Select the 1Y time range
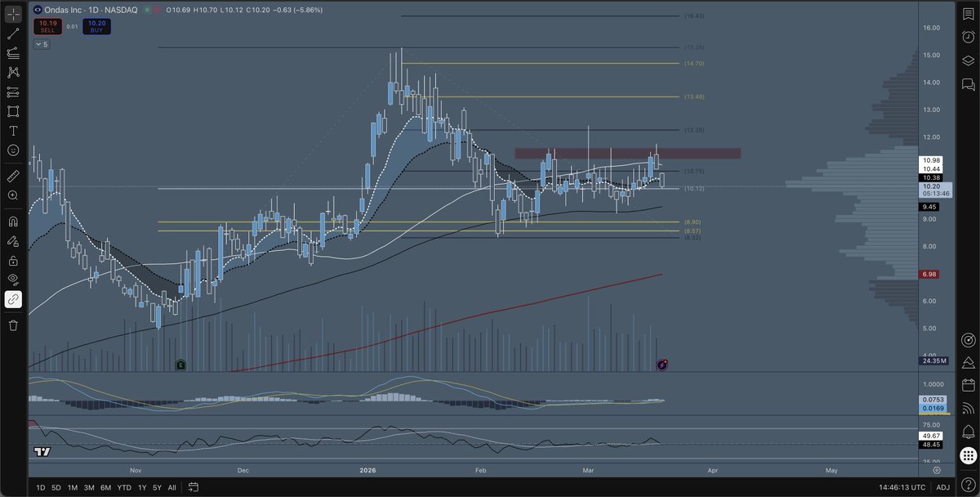Viewport: 980px width, 497px height. pos(142,487)
